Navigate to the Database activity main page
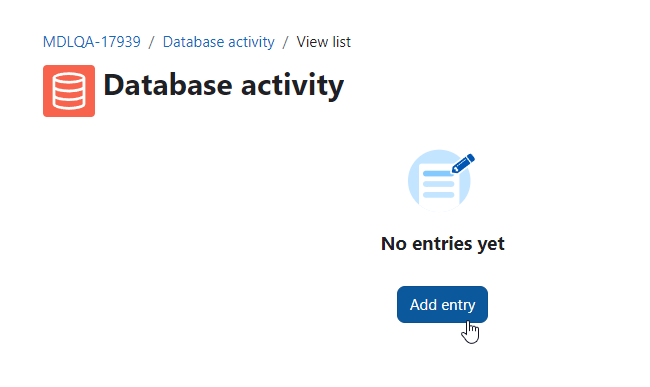 (218, 42)
